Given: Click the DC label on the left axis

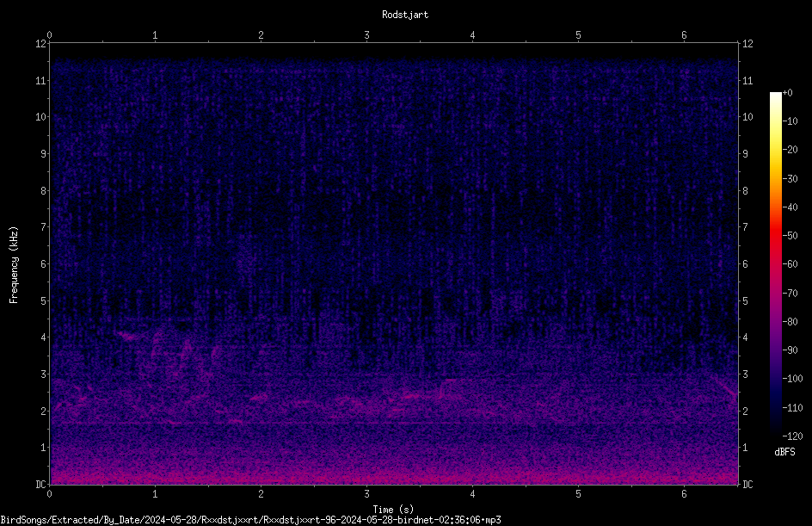Looking at the screenshot, I should [x=40, y=485].
